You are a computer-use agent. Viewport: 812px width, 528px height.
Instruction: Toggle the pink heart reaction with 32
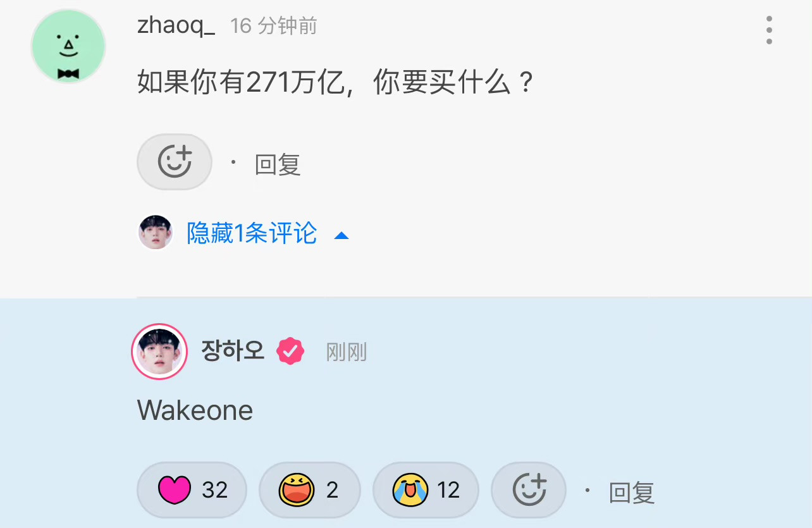click(192, 490)
